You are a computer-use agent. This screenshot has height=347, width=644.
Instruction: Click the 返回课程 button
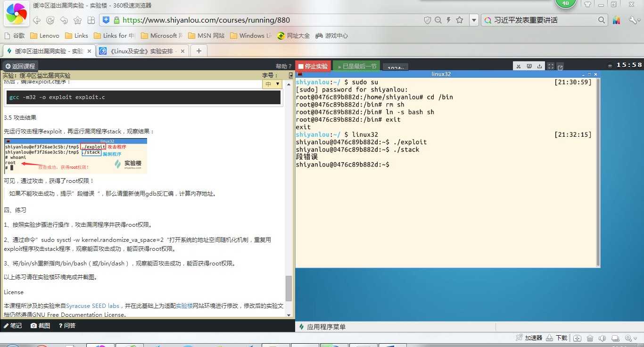coord(20,66)
